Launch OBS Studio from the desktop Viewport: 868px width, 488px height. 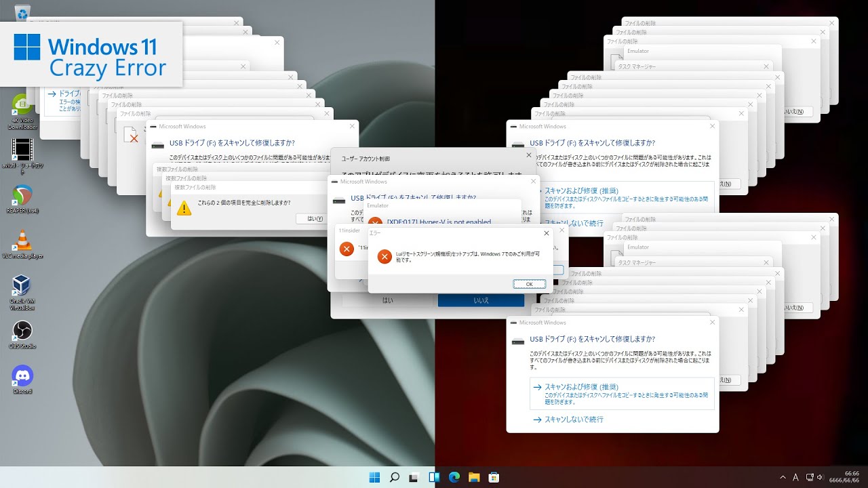[22, 335]
